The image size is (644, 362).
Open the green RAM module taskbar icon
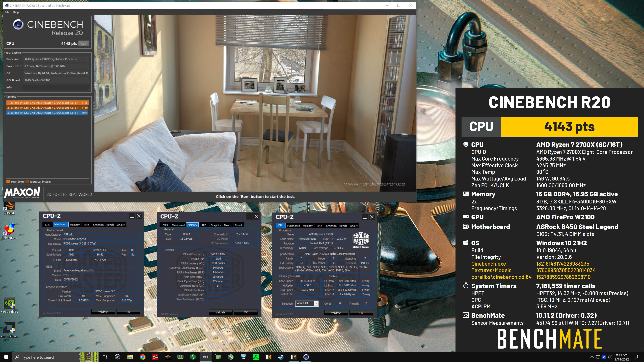pyautogui.click(x=180, y=357)
